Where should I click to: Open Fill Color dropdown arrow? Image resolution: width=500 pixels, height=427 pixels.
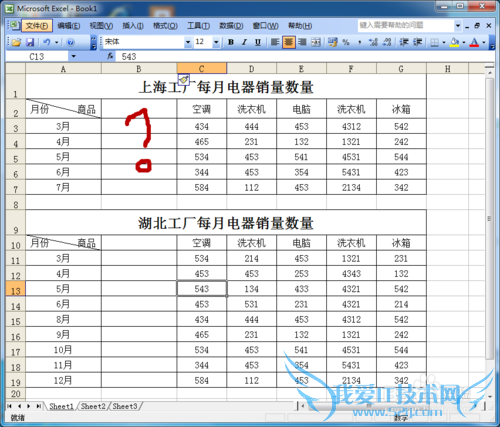(464, 42)
